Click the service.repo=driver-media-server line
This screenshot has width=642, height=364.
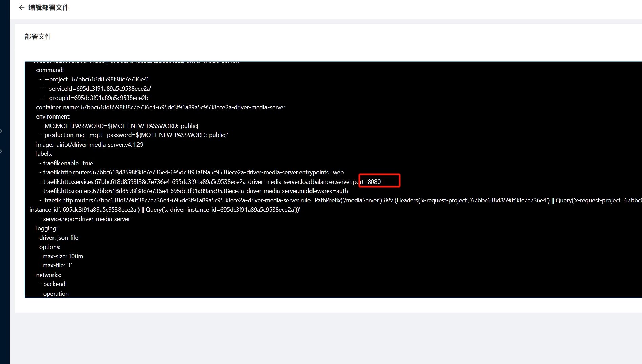(86, 219)
